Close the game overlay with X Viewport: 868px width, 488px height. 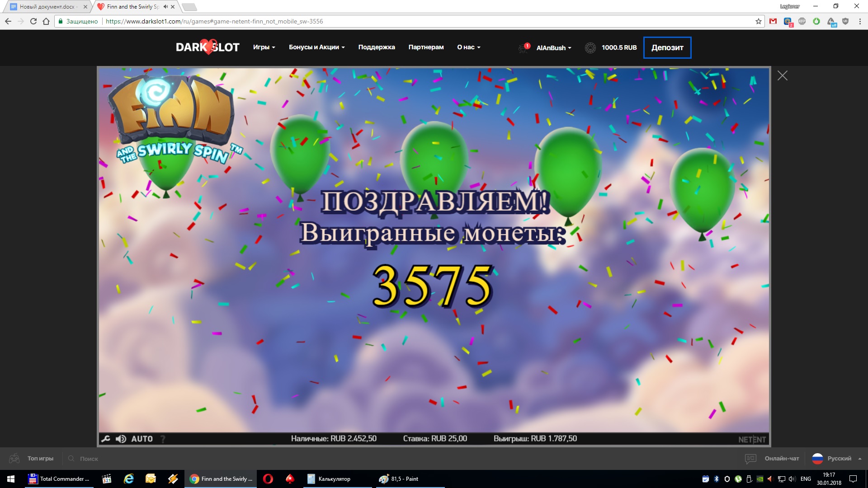[x=783, y=75]
